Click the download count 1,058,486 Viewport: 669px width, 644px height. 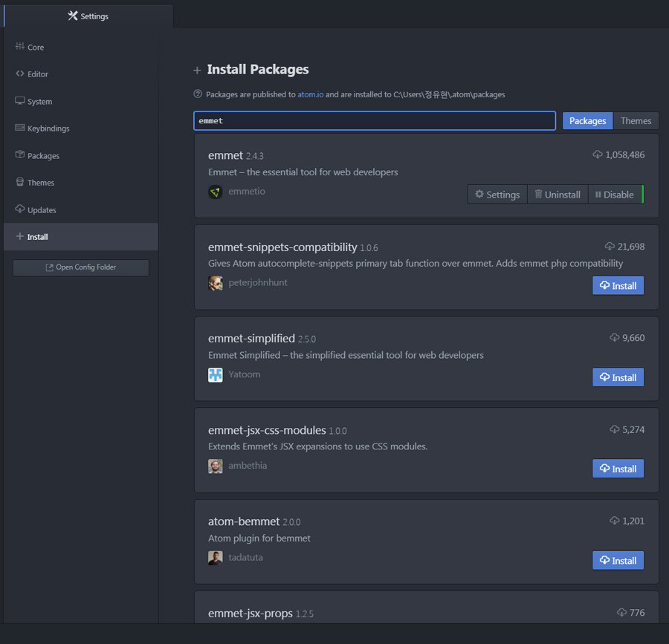point(624,155)
